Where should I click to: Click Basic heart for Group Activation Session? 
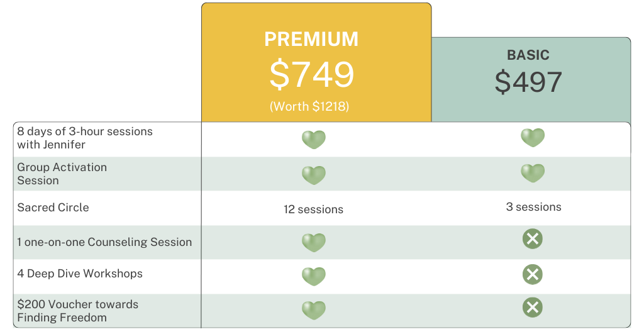(x=533, y=173)
